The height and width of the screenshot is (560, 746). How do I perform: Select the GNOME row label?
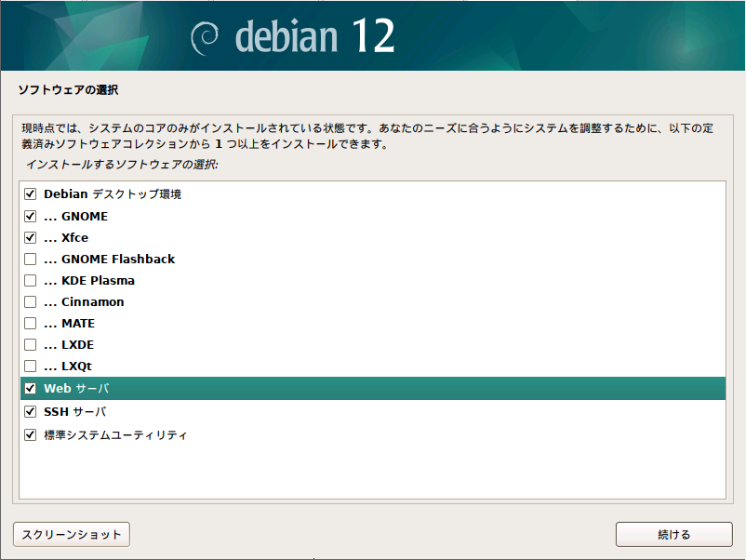tap(76, 216)
